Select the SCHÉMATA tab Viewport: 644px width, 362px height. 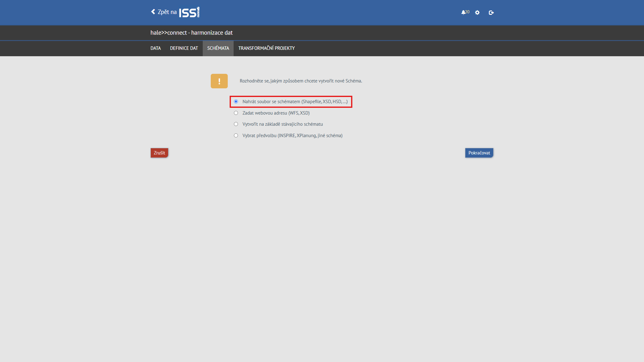[x=218, y=48]
